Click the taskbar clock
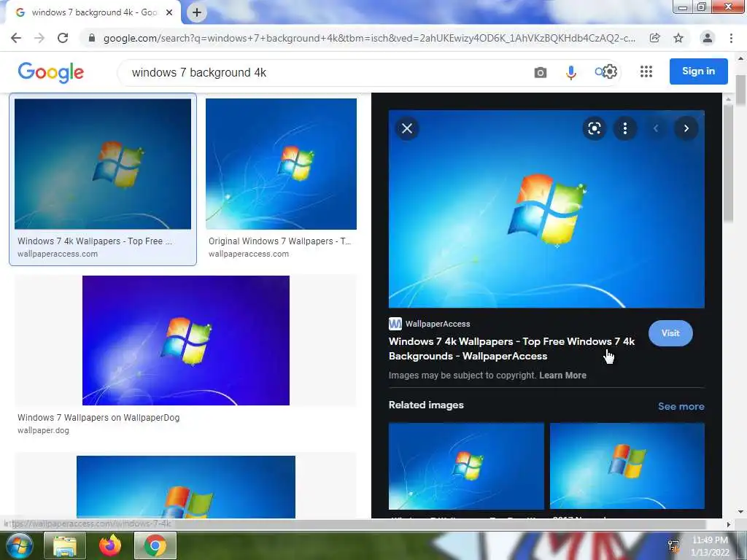Screen dimensions: 747x560 coord(710,546)
